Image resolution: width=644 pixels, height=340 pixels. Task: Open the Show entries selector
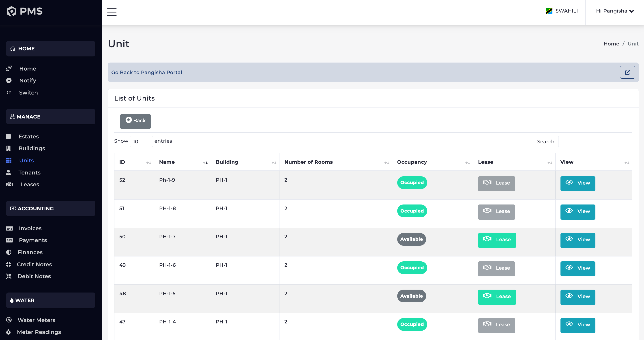tap(141, 141)
